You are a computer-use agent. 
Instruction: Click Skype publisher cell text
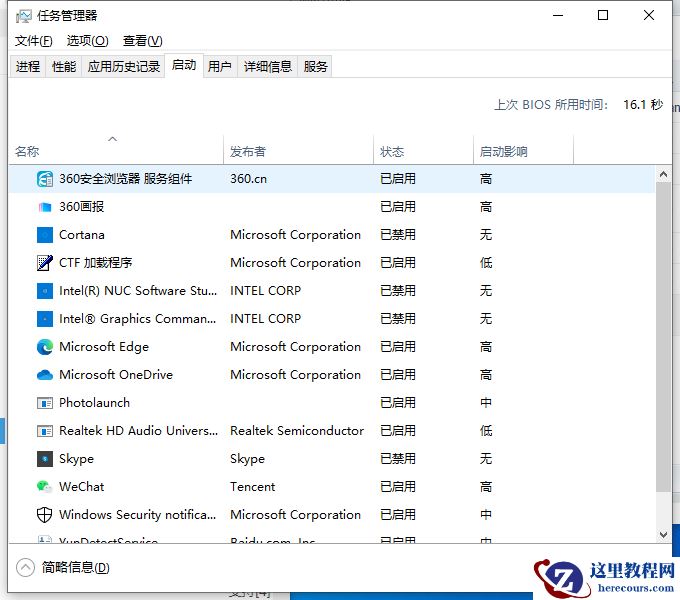point(247,459)
